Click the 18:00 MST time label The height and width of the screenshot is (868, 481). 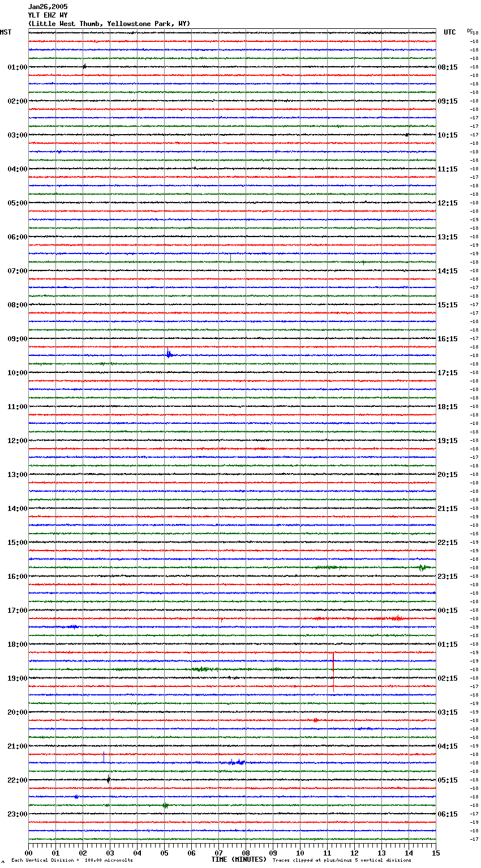pos(18,644)
